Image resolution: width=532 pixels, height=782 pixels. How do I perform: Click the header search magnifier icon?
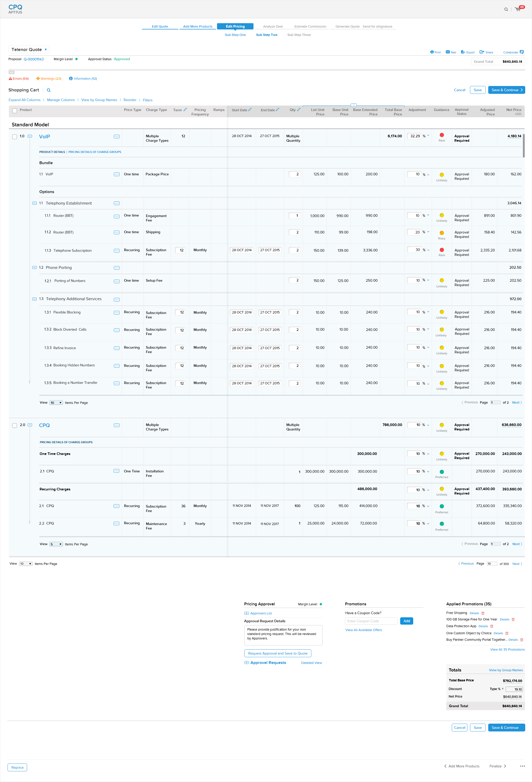[x=506, y=9]
